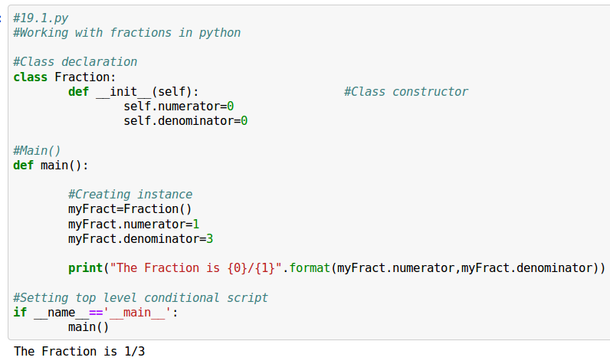Image resolution: width=610 pixels, height=364 pixels.
Task: Click the output text 'The Fraction is 1/3'
Action: pyautogui.click(x=79, y=352)
